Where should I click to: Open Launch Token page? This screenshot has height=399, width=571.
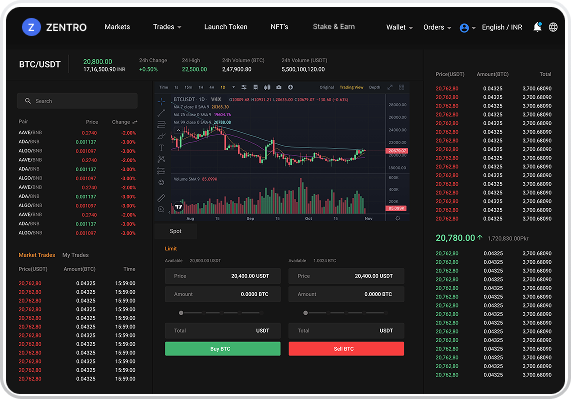(226, 27)
